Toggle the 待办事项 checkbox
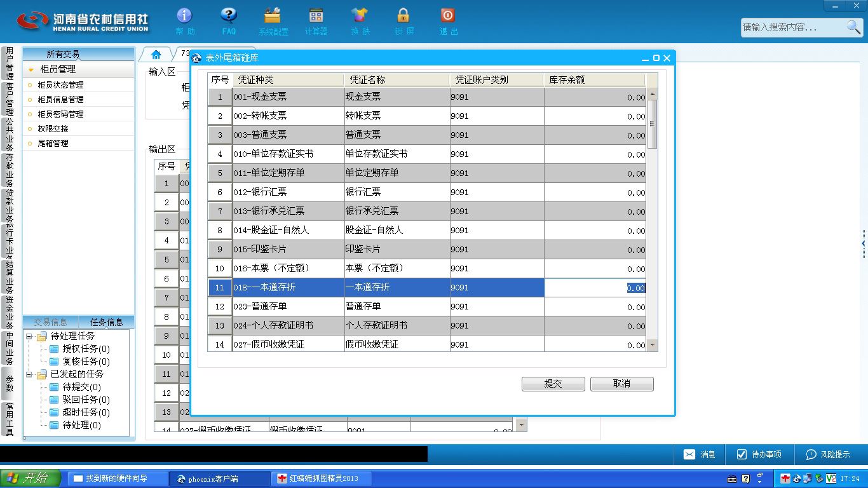 tap(742, 454)
